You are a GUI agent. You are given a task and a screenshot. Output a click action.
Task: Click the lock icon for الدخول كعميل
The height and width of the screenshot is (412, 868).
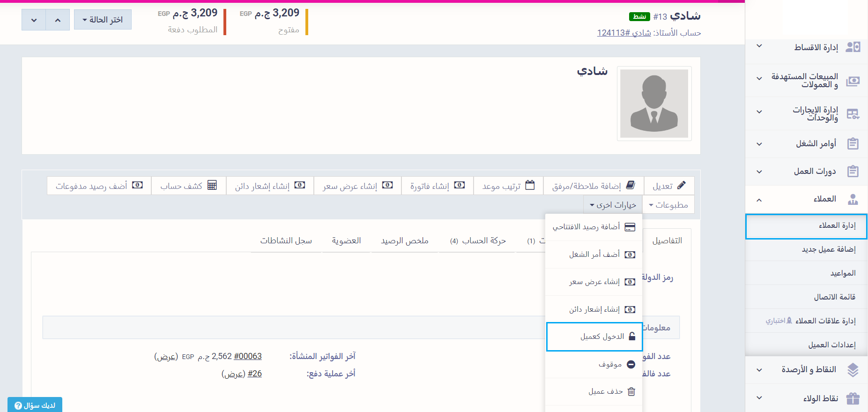632,337
